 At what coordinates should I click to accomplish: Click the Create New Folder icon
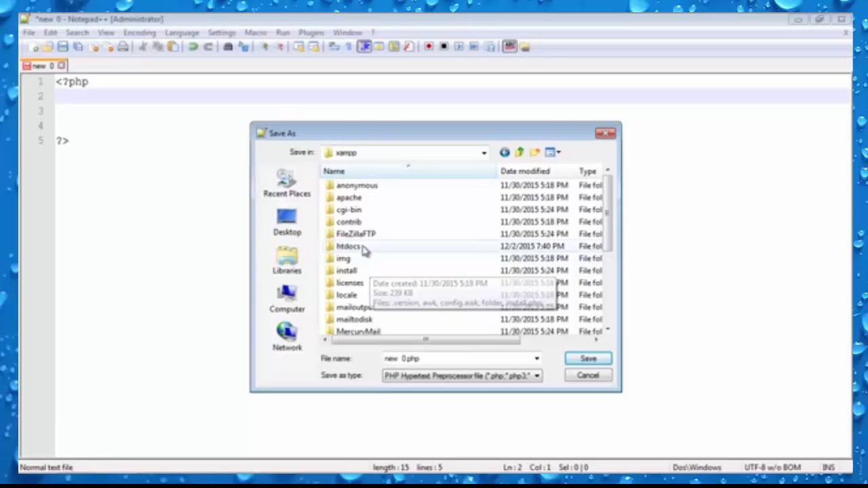point(534,152)
